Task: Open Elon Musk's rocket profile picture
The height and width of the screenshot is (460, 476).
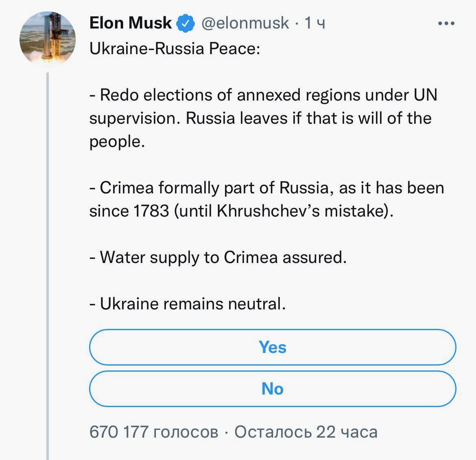Action: [x=48, y=39]
